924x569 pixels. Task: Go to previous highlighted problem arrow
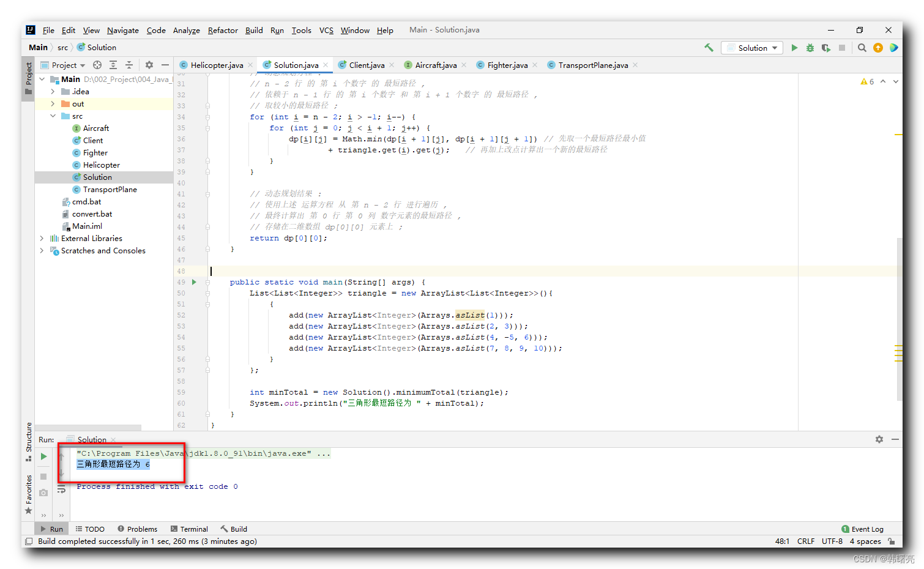point(883,81)
